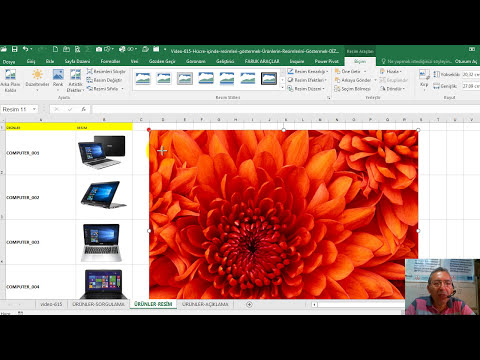This screenshot has width=480, height=360.
Task: Select the COMPUTER_002 laptop picture
Action: (104, 195)
